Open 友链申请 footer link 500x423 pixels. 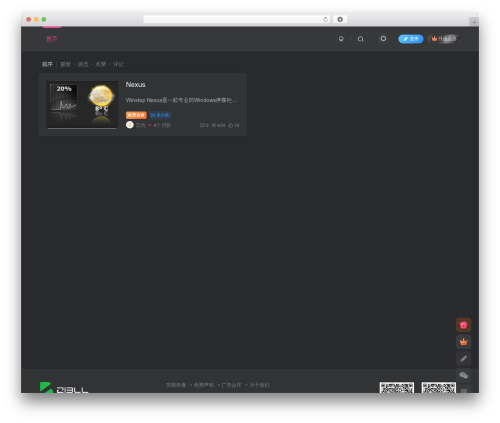pos(176,385)
